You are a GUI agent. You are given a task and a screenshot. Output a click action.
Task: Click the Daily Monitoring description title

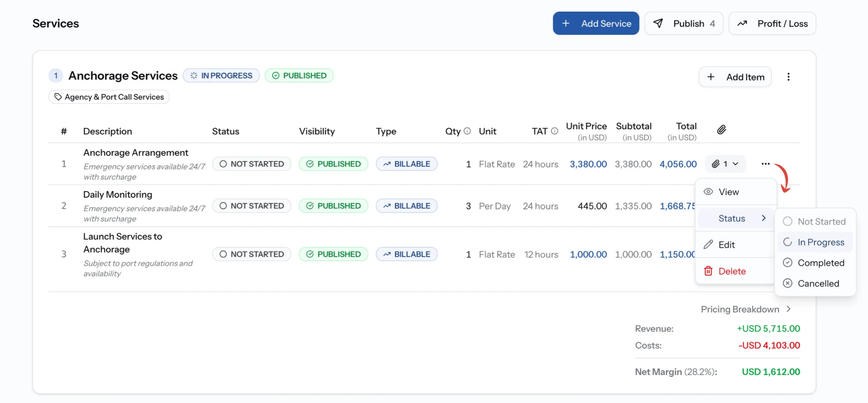click(118, 195)
